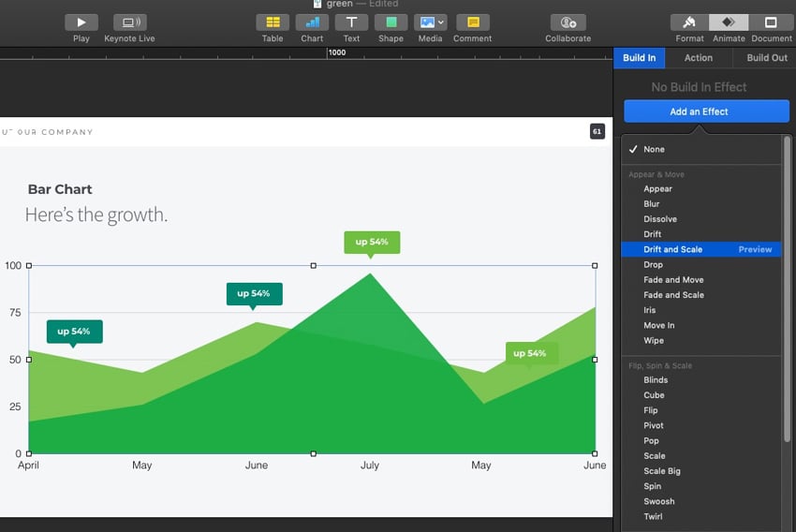796x532 pixels.
Task: Click the Shape toolbar icon
Action: coord(391,22)
